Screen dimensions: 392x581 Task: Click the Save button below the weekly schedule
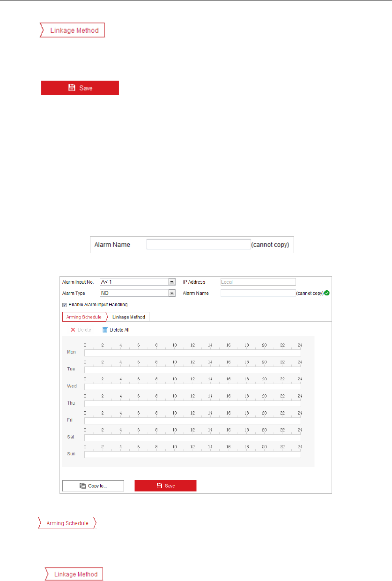165,486
